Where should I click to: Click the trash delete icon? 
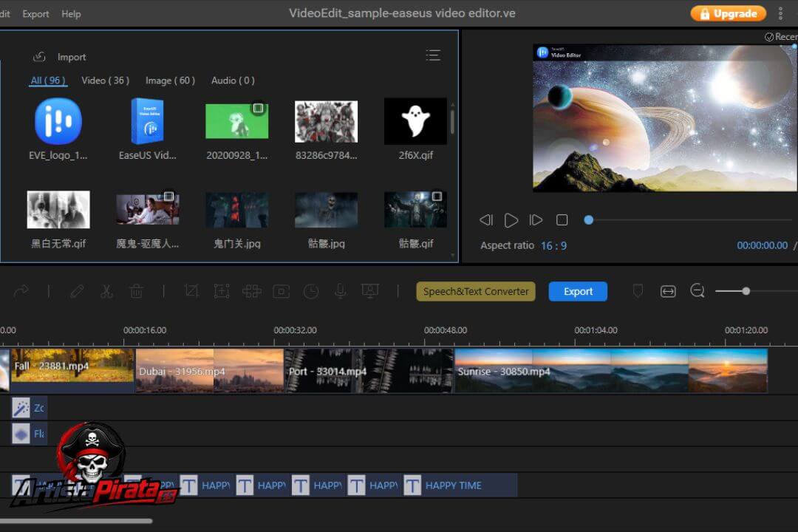click(x=137, y=291)
